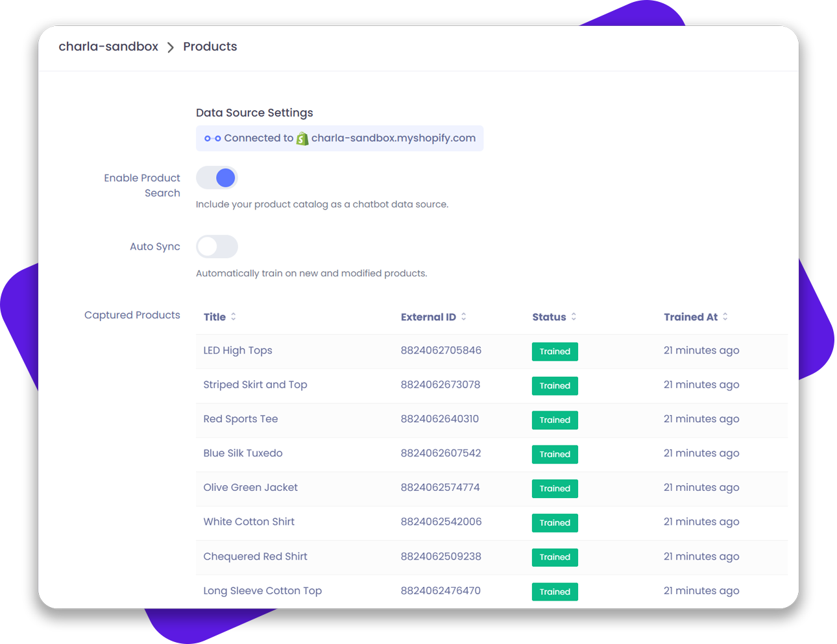Disable the Enable Product Search toggle
This screenshot has width=837, height=644.
tap(217, 178)
